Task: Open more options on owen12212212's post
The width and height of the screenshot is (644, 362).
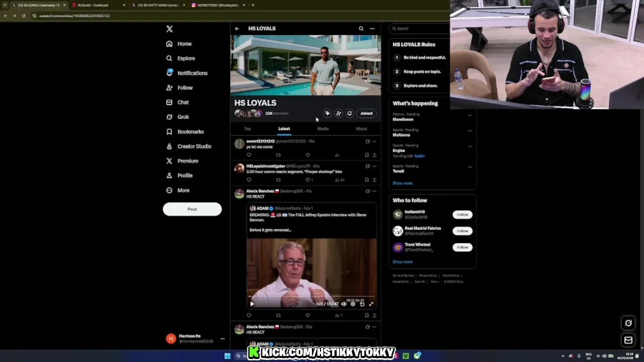Action: (x=374, y=141)
